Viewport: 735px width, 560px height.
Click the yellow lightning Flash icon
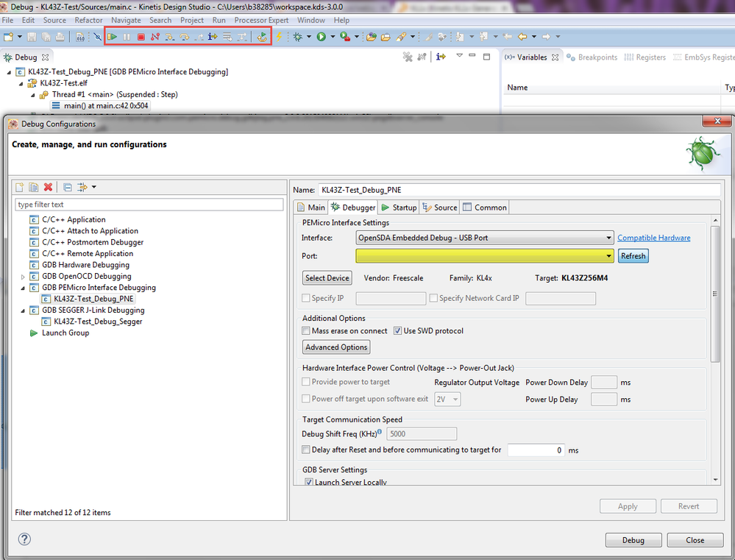[x=279, y=37]
